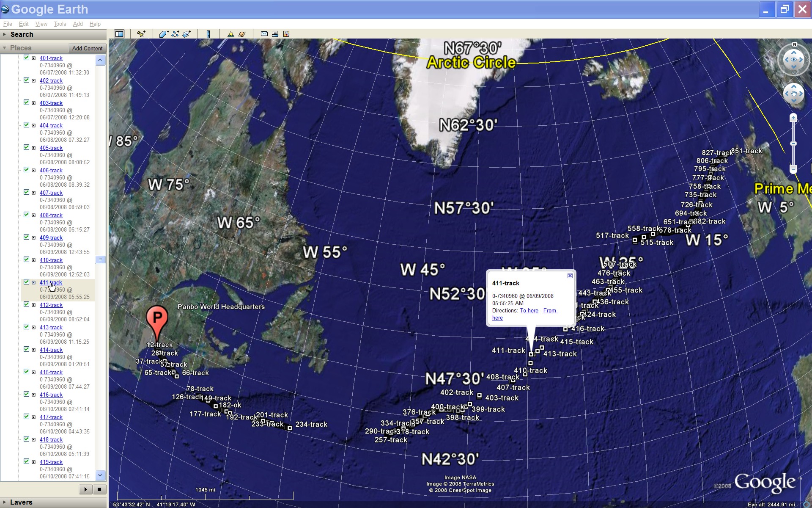Select 412-track in the Places list

[51, 305]
